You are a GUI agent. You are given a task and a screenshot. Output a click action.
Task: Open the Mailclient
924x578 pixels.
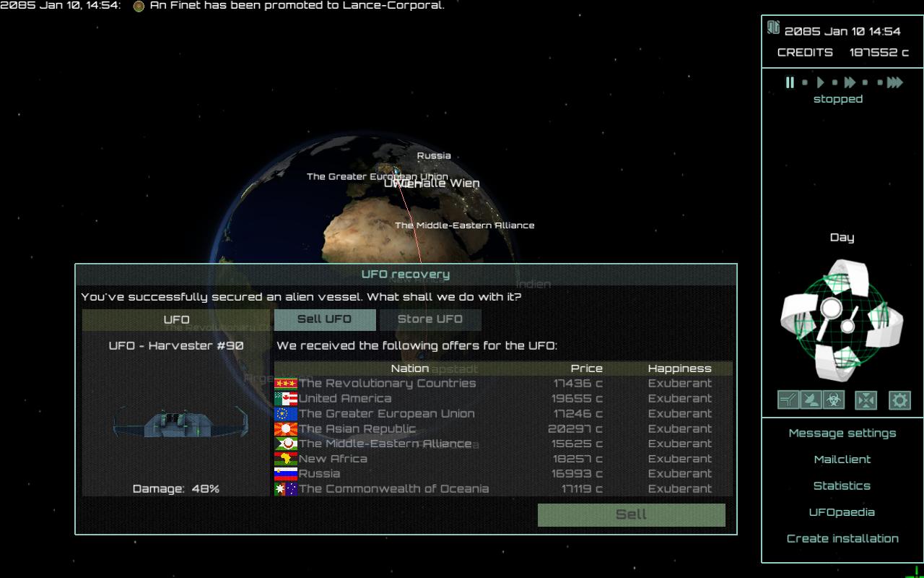842,460
